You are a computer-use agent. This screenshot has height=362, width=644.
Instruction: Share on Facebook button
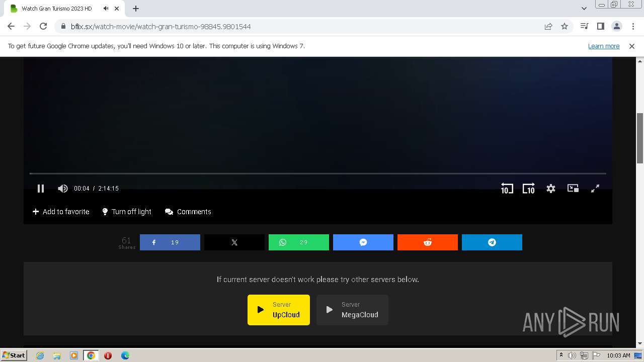[170, 242]
